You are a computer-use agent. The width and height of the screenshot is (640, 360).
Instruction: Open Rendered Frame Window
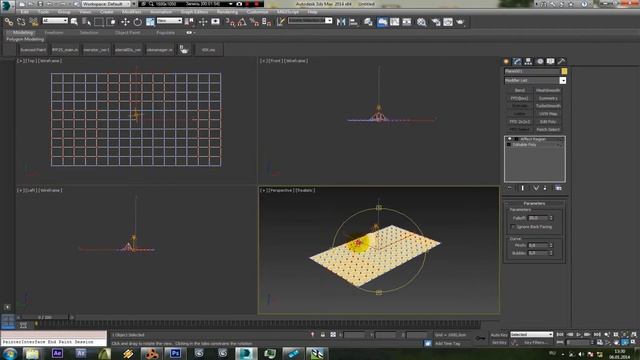[448, 22]
